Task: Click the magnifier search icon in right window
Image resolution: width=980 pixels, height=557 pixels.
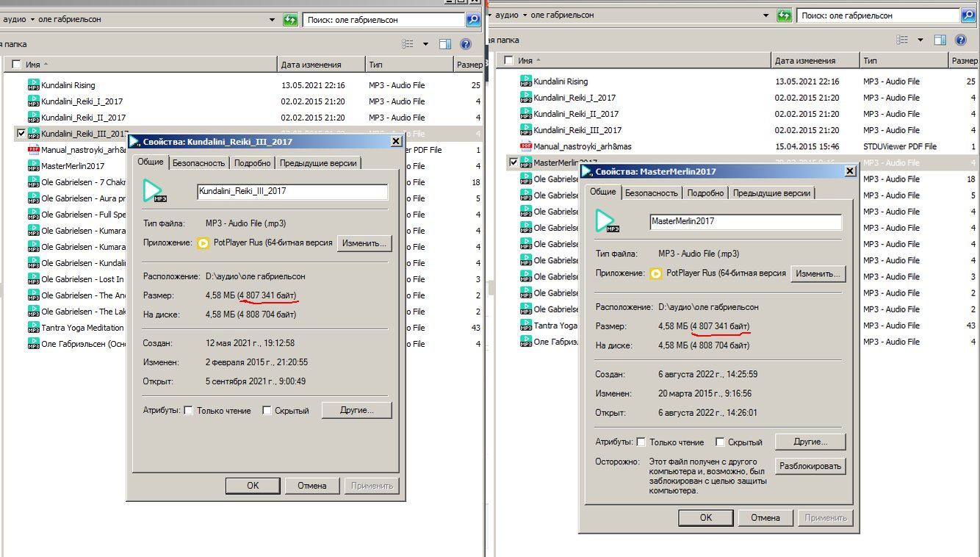Action: (x=968, y=15)
